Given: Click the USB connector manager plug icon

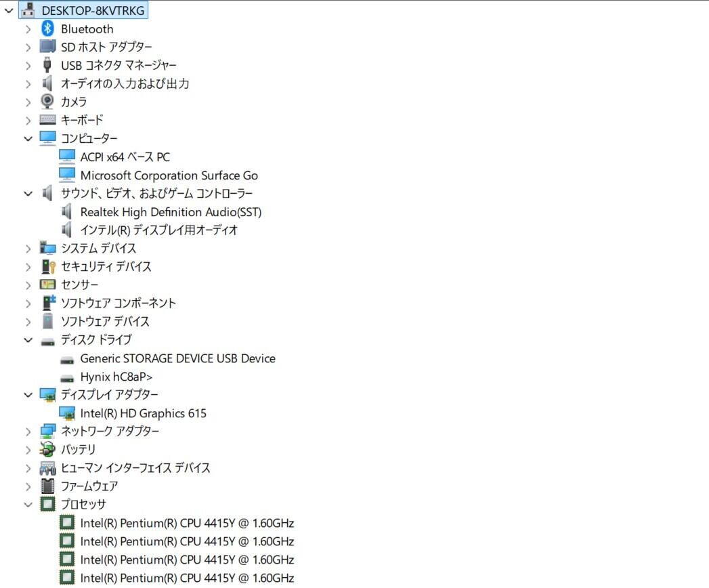Looking at the screenshot, I should click(x=47, y=65).
